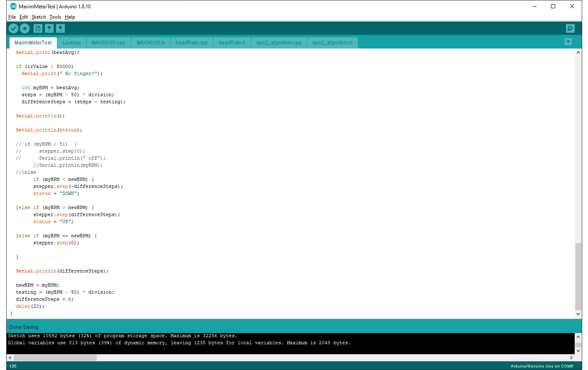Click the 'Arduino/Genuino Uno on COM6' status text

tap(542, 366)
